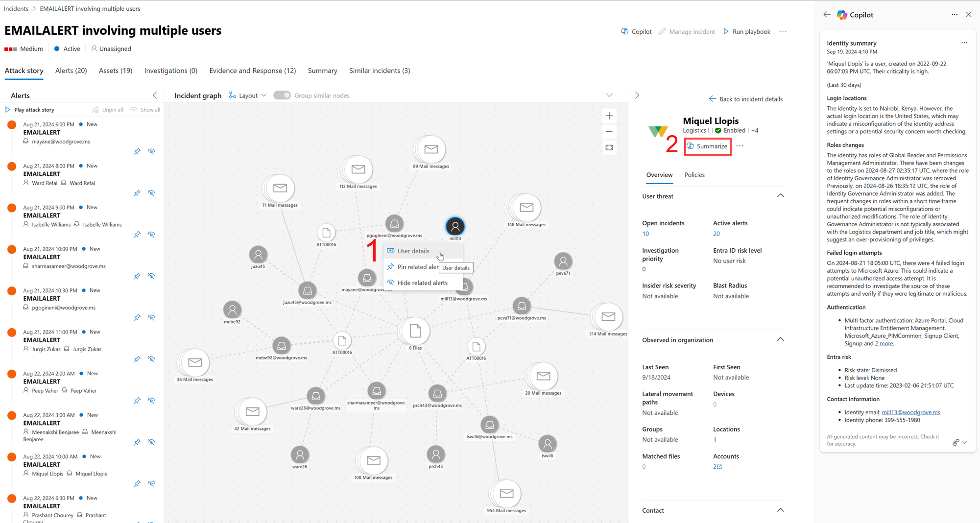Hide the mayane@woodgrove.ms alert

point(152,151)
